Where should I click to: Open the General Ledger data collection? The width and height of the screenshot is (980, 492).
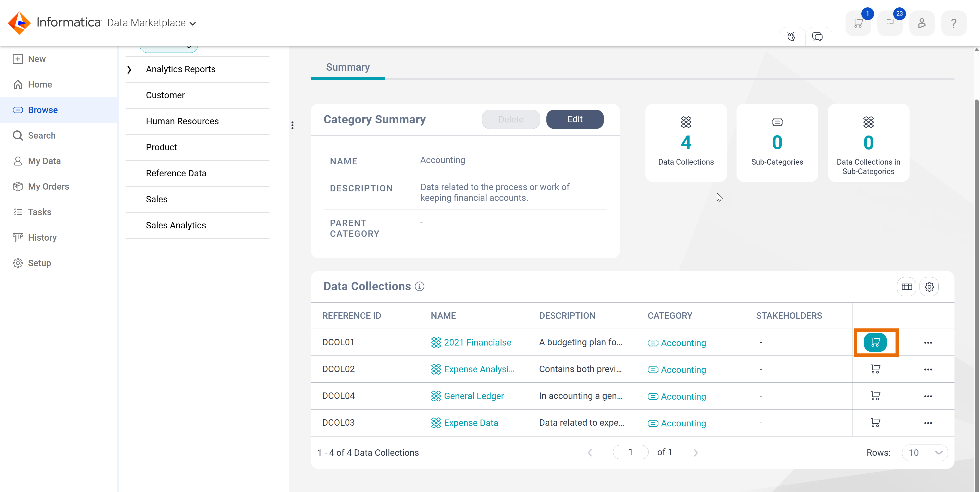474,396
